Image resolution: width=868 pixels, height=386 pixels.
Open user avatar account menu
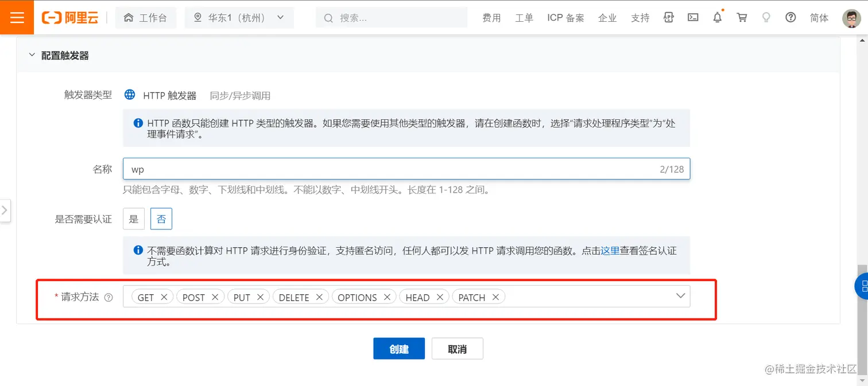tap(851, 18)
